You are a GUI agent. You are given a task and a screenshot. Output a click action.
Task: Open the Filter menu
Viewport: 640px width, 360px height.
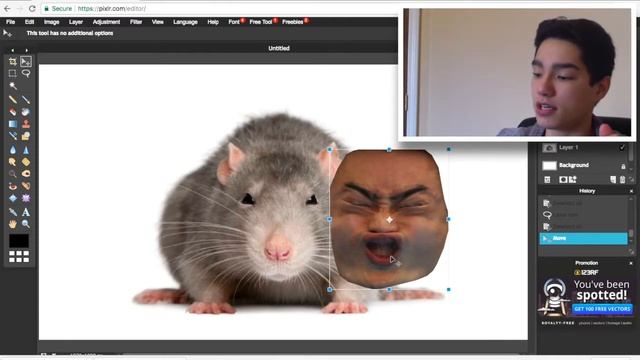pos(136,22)
